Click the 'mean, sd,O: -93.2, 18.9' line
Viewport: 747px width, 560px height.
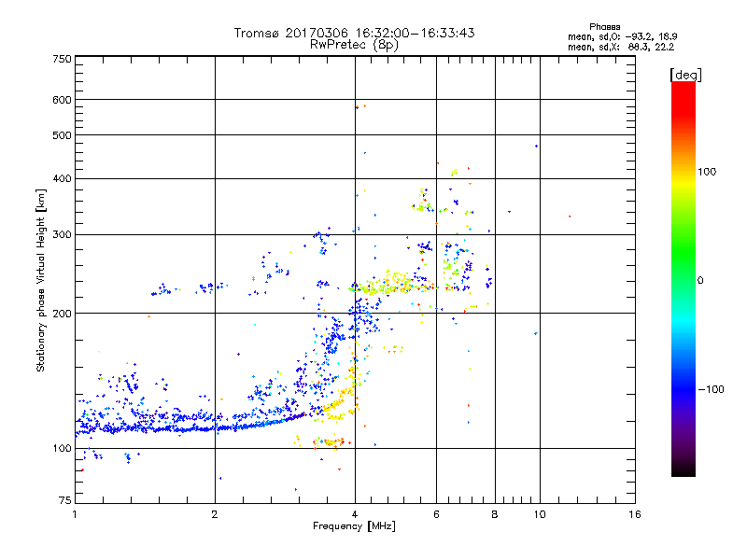622,37
